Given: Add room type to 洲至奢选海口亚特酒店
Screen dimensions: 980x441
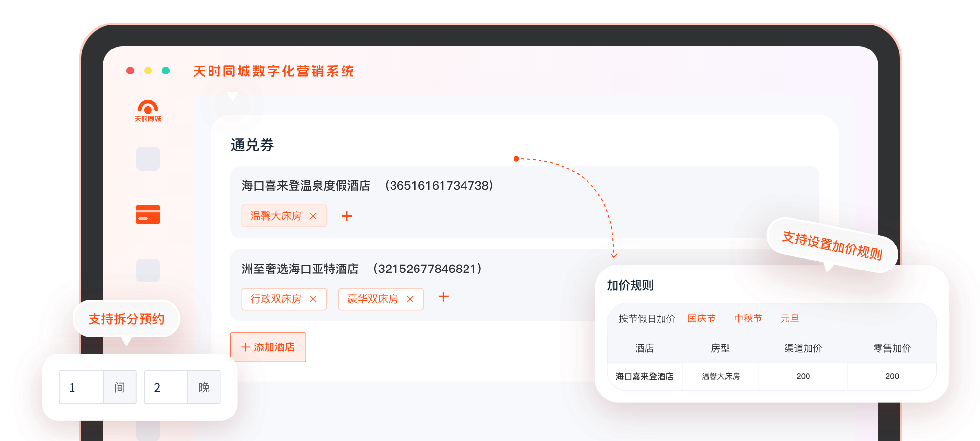Looking at the screenshot, I should point(443,297).
